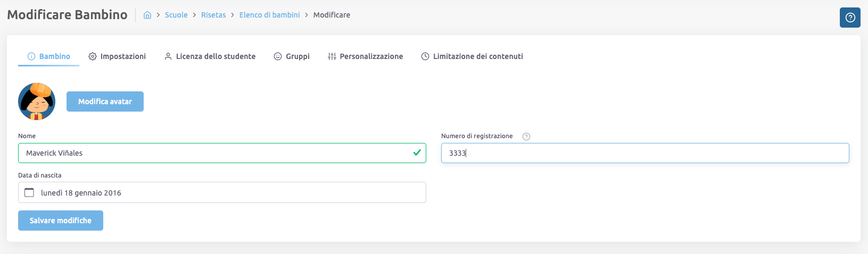Click the home icon in breadcrumb

147,15
